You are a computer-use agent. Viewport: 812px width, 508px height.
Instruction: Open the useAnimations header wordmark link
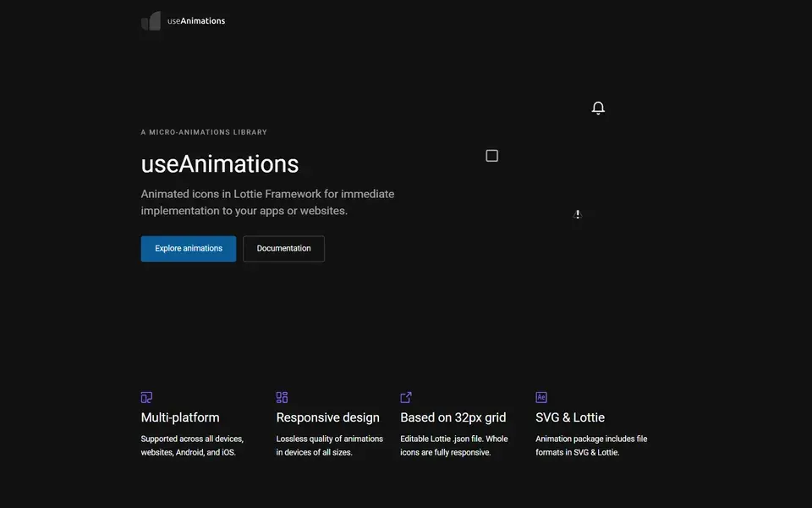click(x=196, y=20)
